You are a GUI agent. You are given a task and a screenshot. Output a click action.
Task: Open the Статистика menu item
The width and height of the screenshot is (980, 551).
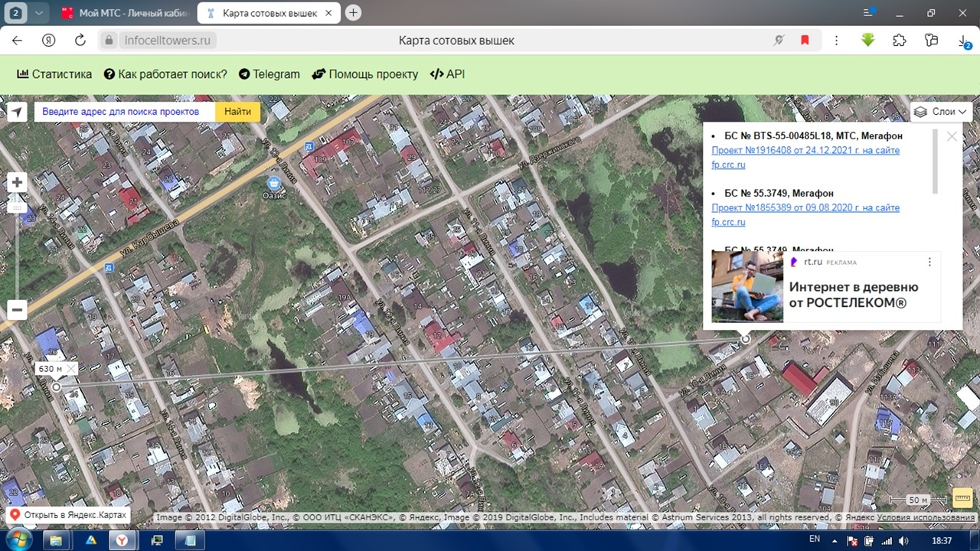point(54,74)
